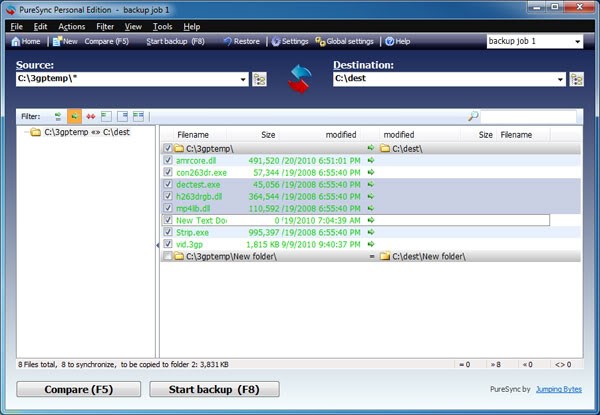Open the Filter menu

click(x=105, y=27)
